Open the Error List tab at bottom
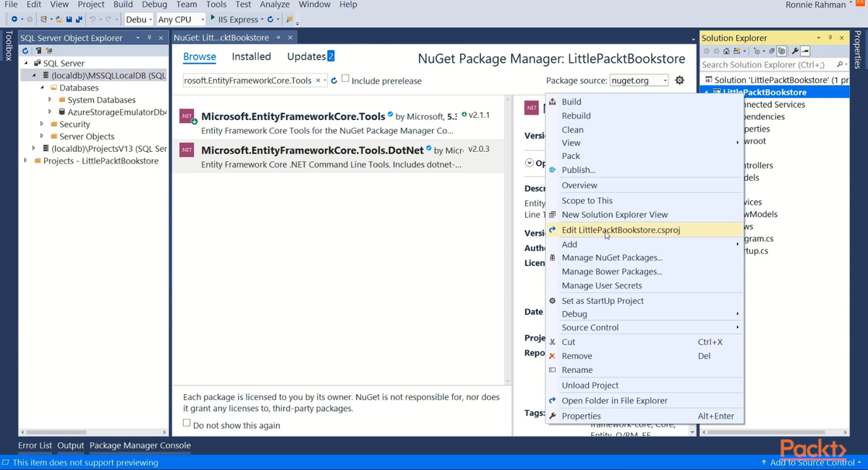 (35, 445)
